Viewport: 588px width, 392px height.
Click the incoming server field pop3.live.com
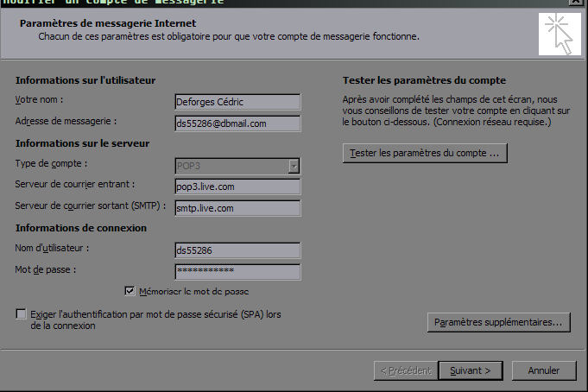click(237, 187)
